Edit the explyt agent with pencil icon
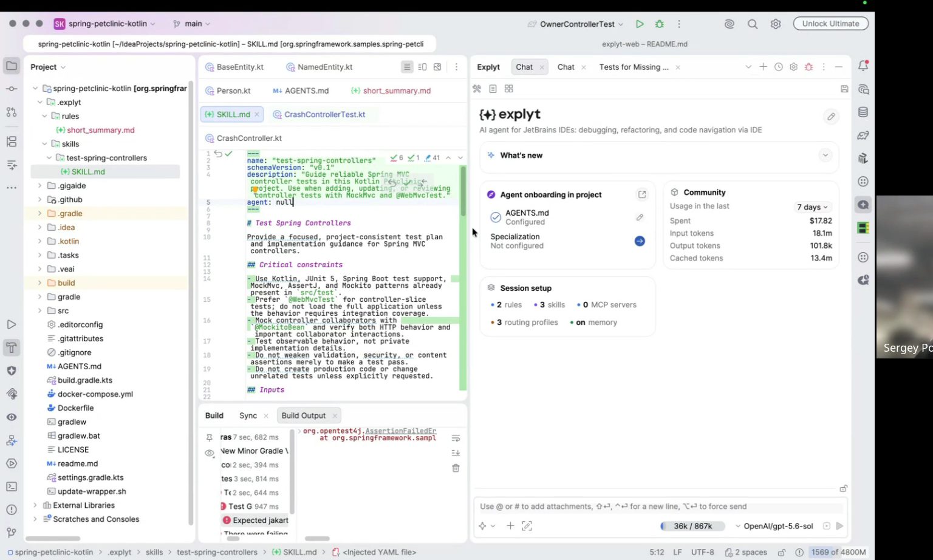This screenshot has height=560, width=933. pyautogui.click(x=831, y=116)
